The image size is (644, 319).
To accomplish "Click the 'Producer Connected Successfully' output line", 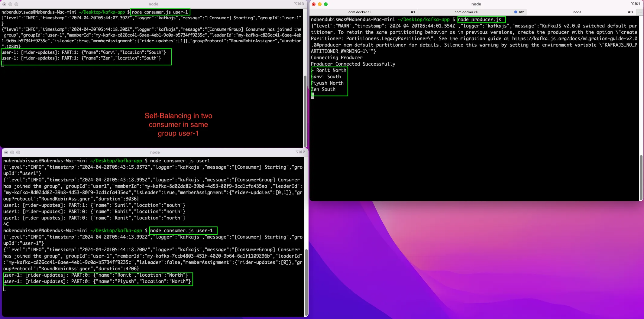I will pos(353,64).
